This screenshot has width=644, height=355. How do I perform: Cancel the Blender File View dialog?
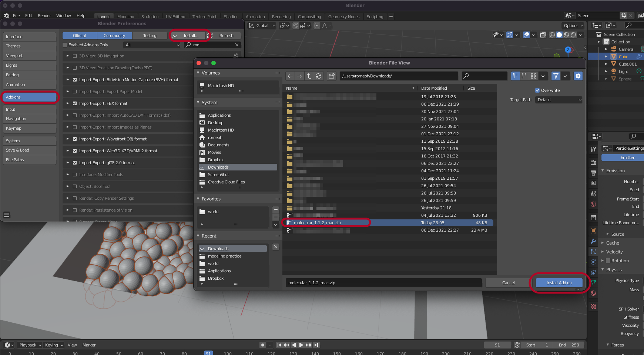[508, 283]
